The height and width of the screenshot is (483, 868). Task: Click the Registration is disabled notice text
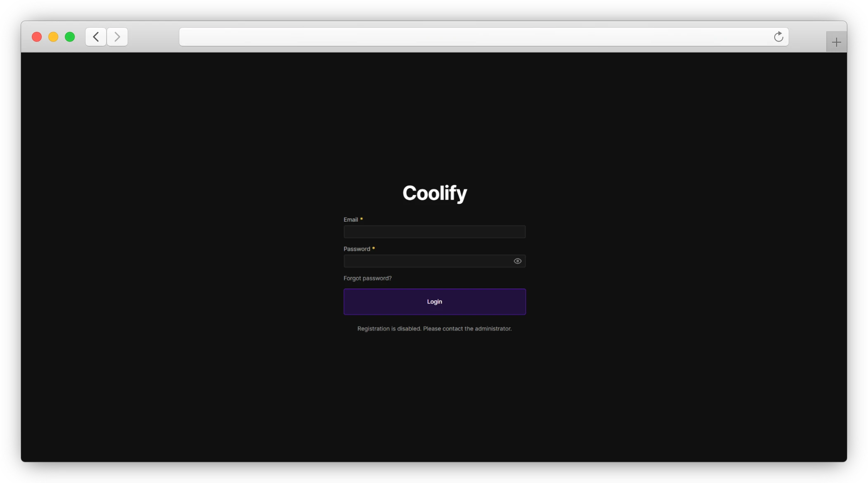[x=434, y=329]
